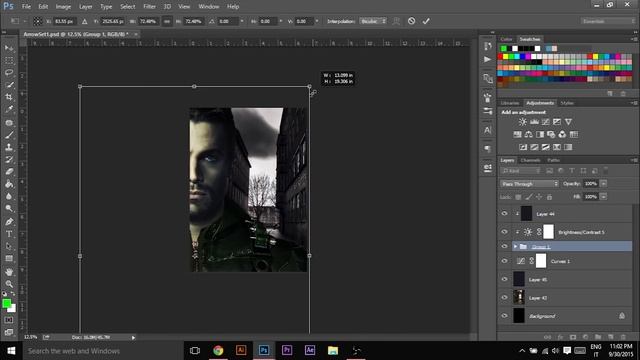Screen dimensions: 640x360
Task: Select the Crop tool
Action: pyautogui.click(x=9, y=97)
